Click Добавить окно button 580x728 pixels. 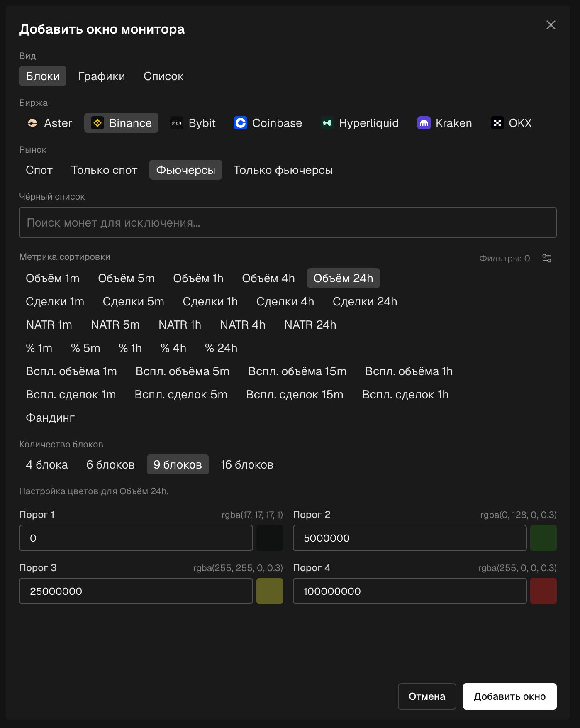509,696
